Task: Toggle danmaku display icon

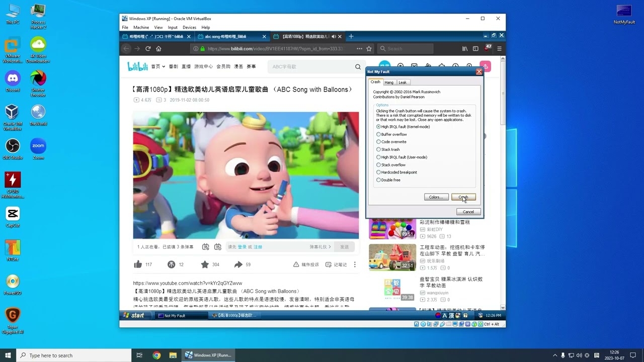Action: [x=206, y=247]
